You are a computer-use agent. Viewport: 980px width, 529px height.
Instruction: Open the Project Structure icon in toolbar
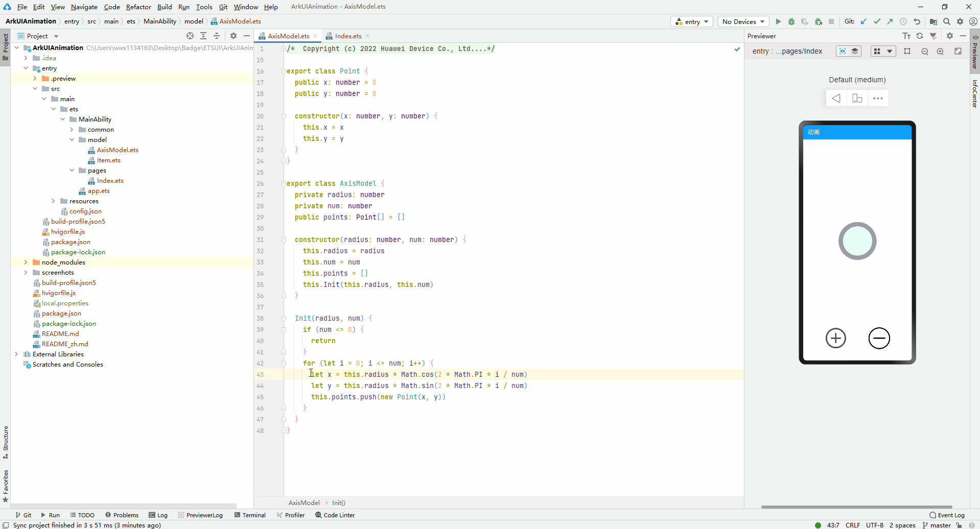934,21
